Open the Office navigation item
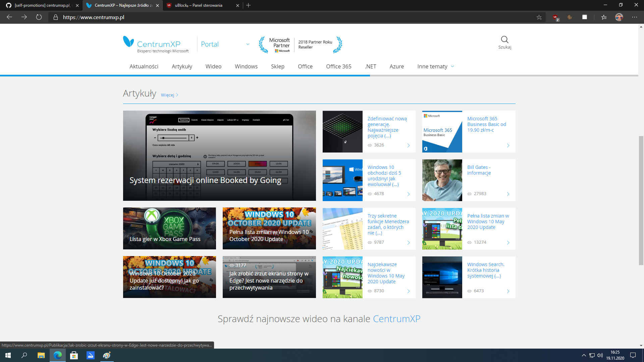Viewport: 644px width, 362px height. click(x=305, y=66)
